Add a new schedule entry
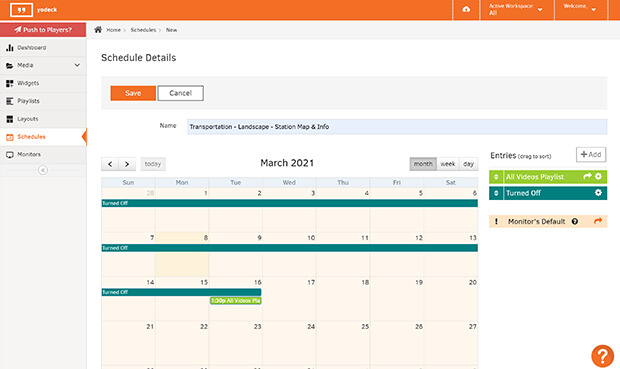This screenshot has width=620, height=369. (591, 154)
